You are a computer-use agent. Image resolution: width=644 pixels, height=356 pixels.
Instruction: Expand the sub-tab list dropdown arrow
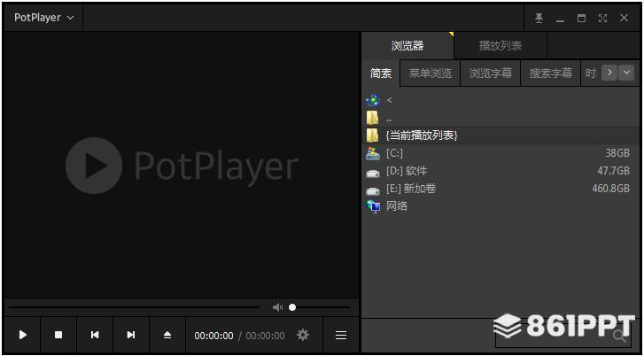coord(626,73)
